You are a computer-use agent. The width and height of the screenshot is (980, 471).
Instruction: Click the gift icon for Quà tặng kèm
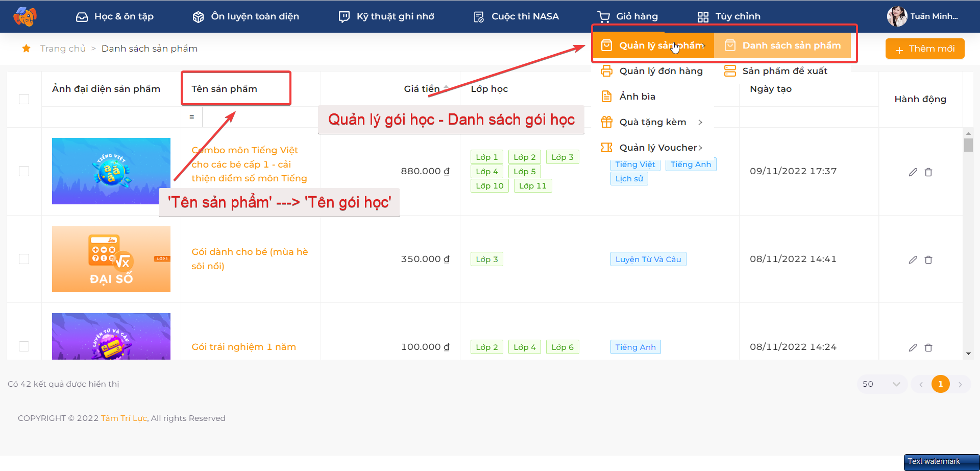[606, 122]
